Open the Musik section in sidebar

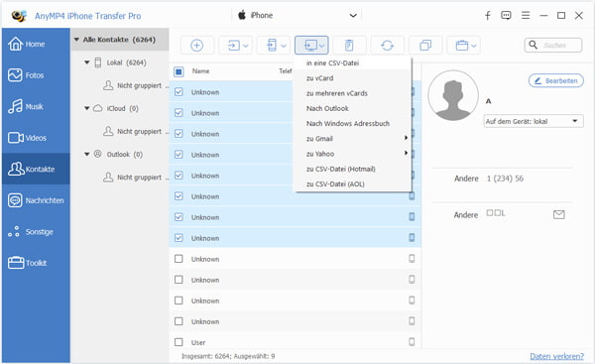pos(36,107)
